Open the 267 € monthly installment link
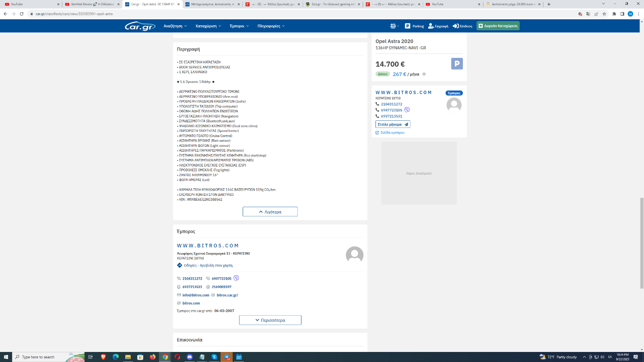 (x=400, y=74)
